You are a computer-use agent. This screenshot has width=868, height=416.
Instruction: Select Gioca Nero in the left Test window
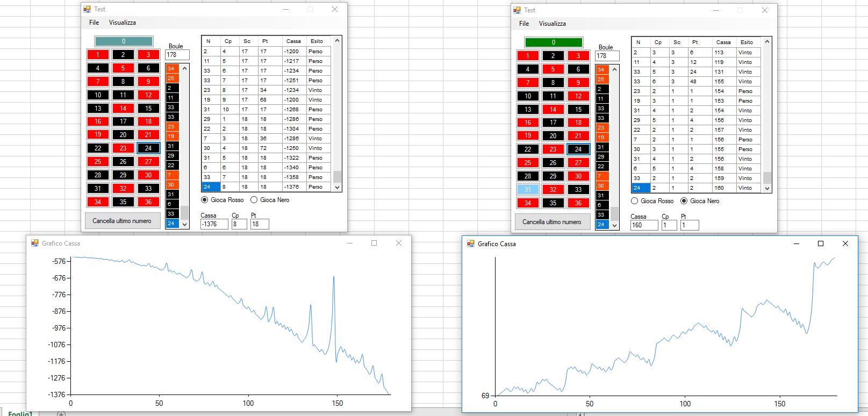pyautogui.click(x=255, y=200)
